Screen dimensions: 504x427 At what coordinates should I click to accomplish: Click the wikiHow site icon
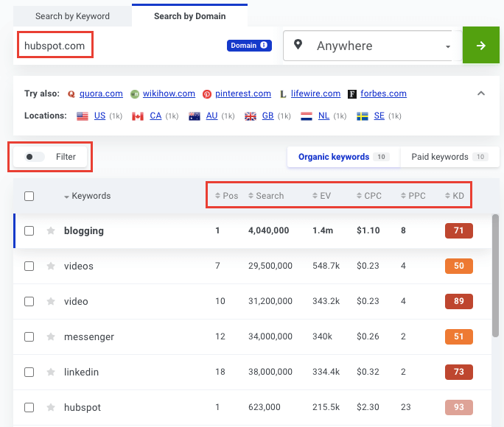tap(135, 94)
